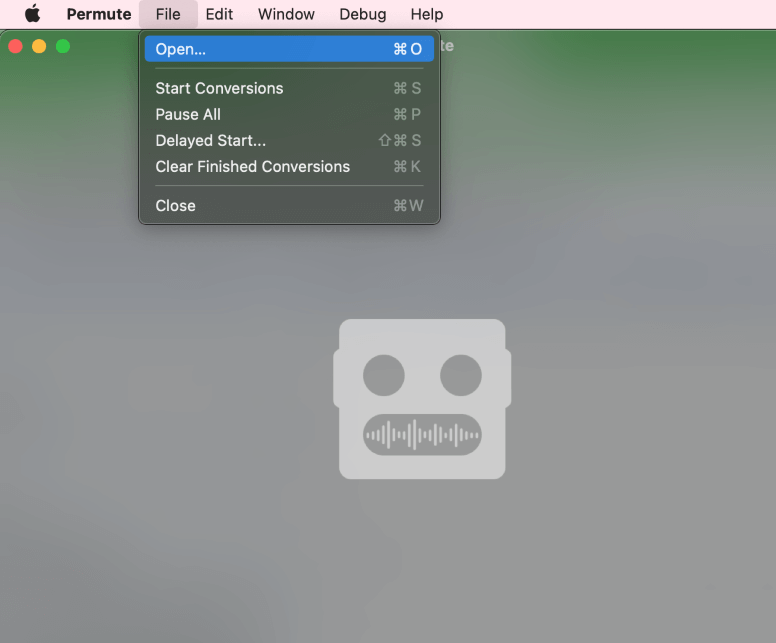Open the Window menu
776x643 pixels.
tap(286, 14)
